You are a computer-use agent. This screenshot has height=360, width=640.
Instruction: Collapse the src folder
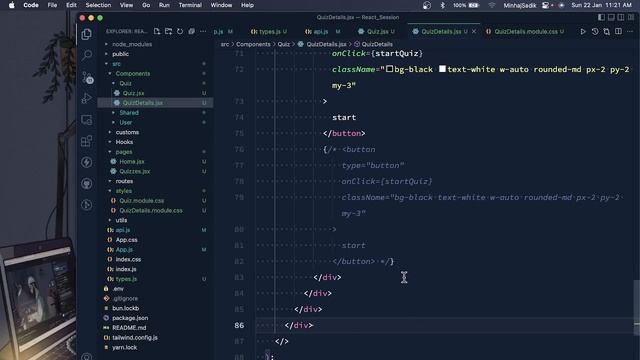tap(116, 64)
